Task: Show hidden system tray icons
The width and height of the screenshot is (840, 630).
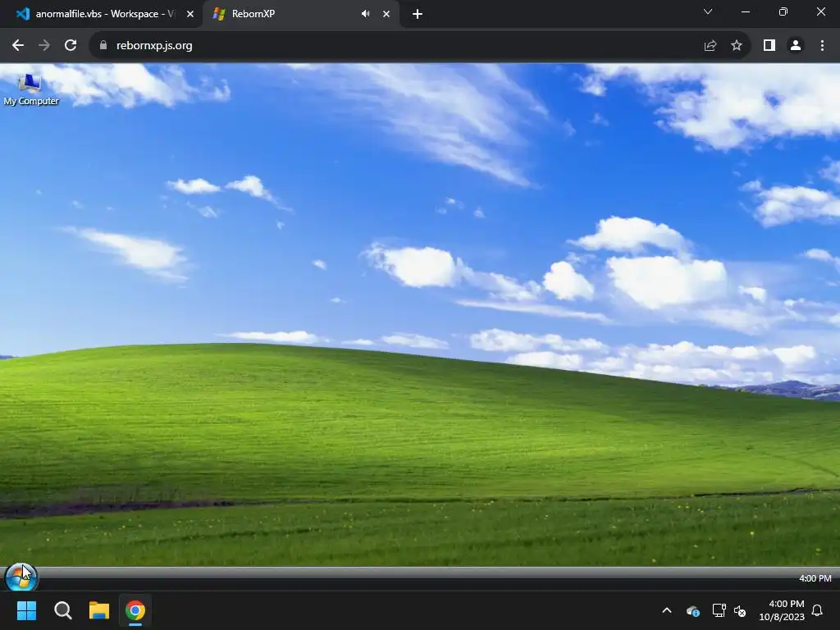Action: tap(667, 610)
